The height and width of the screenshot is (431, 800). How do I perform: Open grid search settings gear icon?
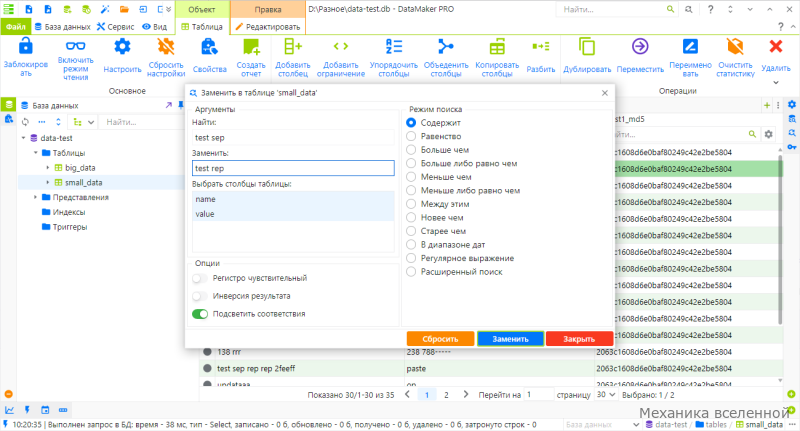pyautogui.click(x=768, y=134)
